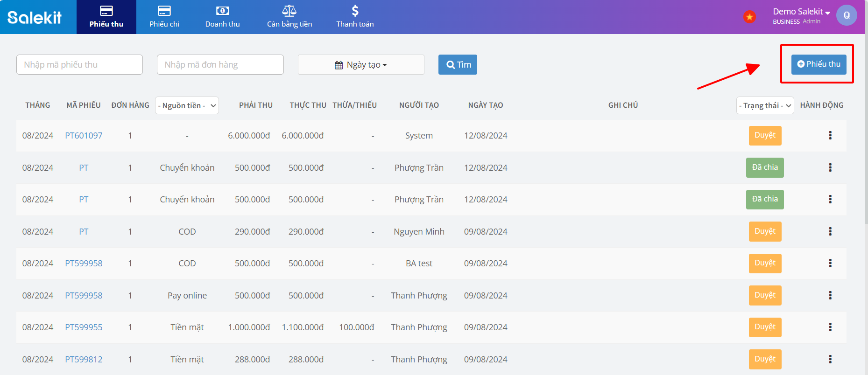Image resolution: width=868 pixels, height=375 pixels.
Task: Click the Tìm search button
Action: 458,65
